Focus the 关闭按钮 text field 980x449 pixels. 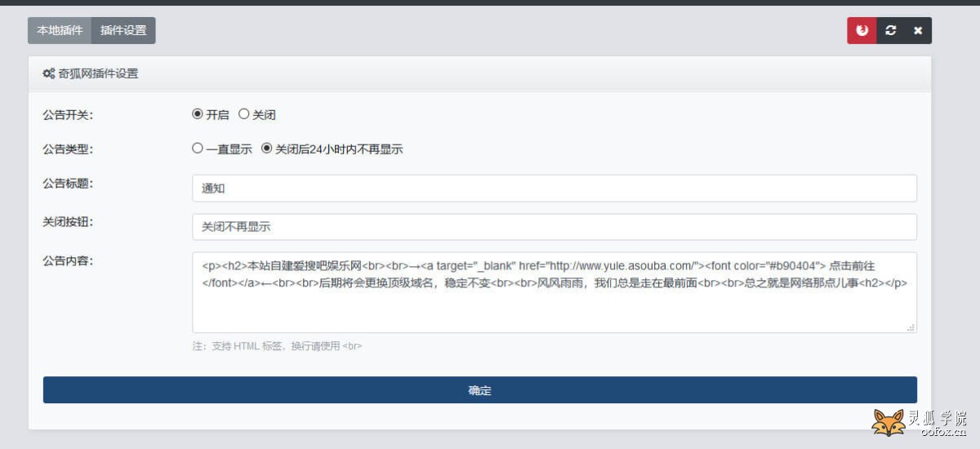[554, 227]
